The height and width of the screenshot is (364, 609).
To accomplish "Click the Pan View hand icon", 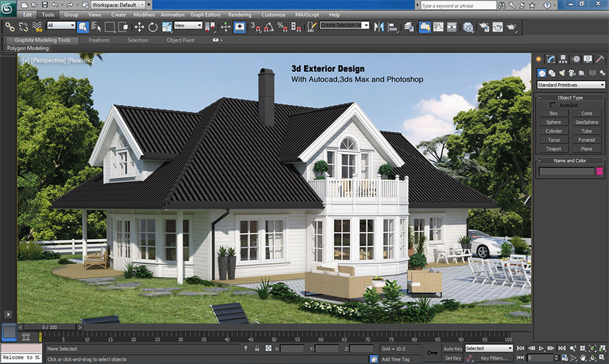I will click(583, 358).
